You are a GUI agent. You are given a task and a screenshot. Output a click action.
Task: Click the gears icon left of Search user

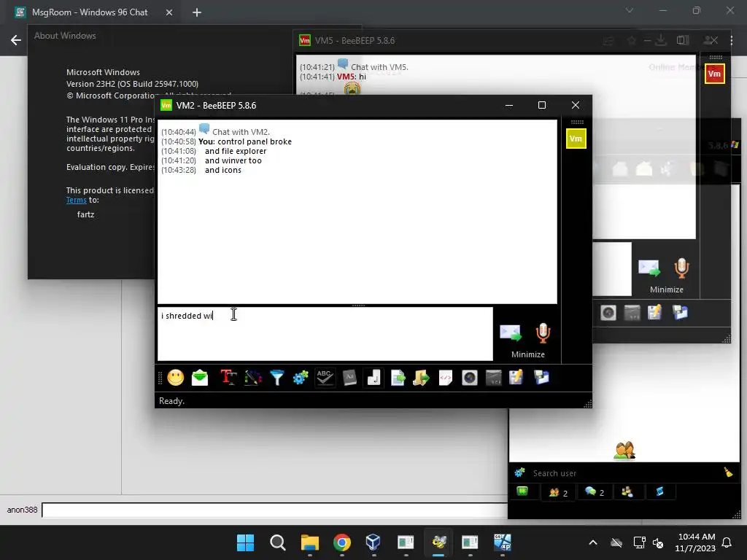pyautogui.click(x=519, y=472)
